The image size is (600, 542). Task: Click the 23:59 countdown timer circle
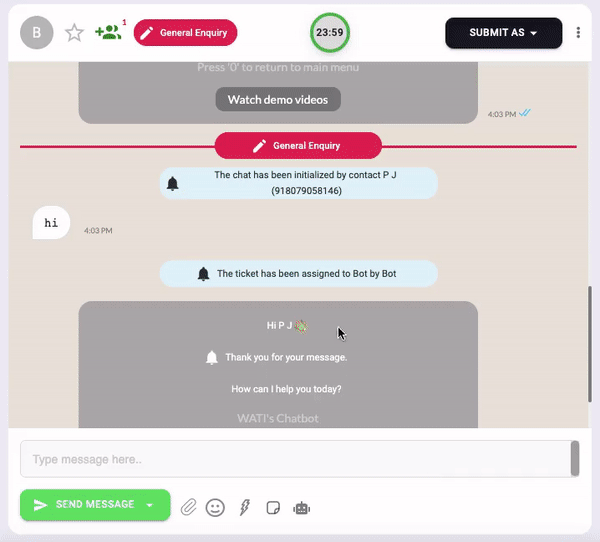tap(330, 33)
